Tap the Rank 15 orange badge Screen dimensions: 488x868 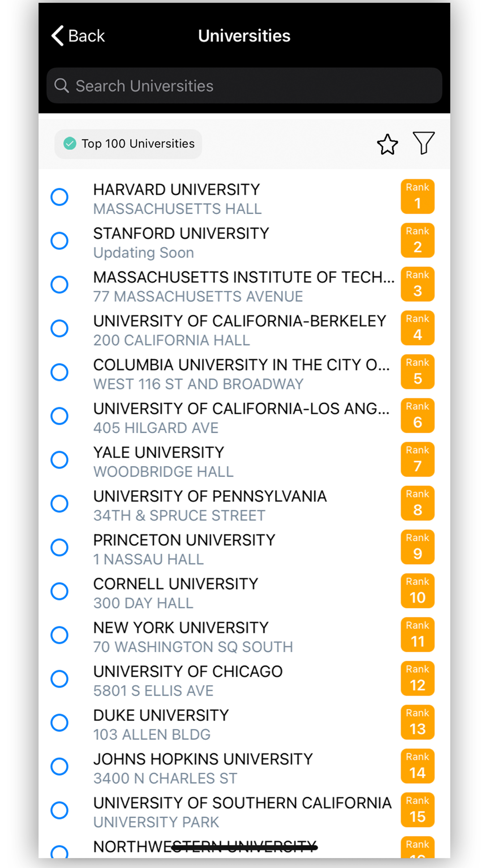pyautogui.click(x=418, y=809)
